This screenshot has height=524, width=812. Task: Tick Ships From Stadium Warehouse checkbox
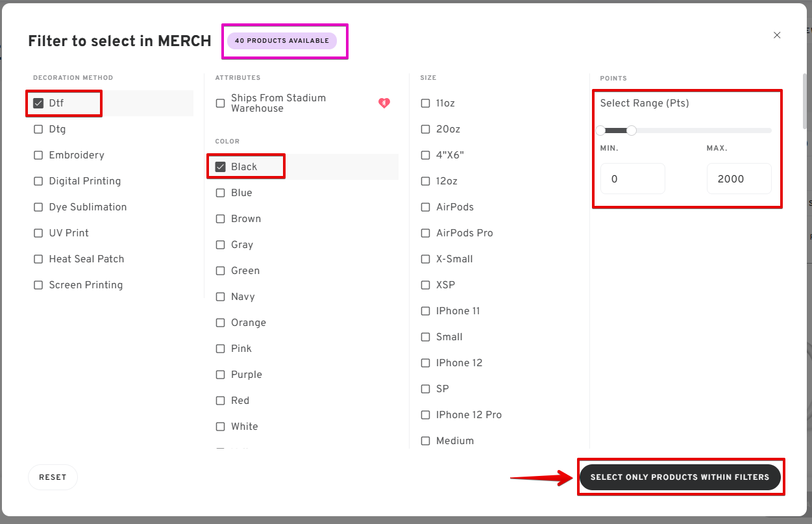[221, 103]
